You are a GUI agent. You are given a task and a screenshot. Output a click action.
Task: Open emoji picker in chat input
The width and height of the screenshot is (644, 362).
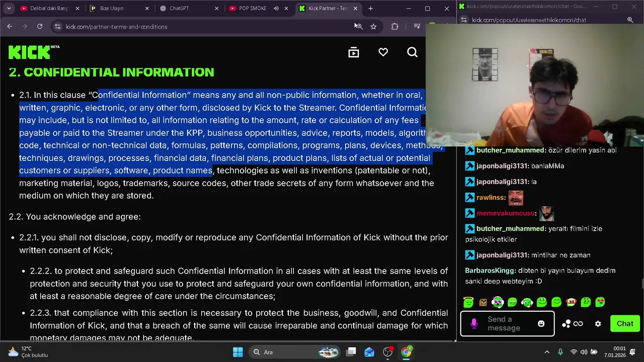pos(541,324)
